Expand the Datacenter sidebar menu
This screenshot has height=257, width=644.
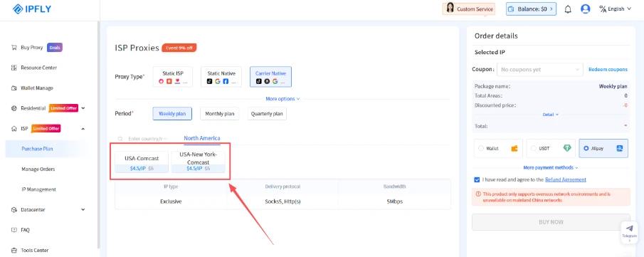click(x=83, y=210)
